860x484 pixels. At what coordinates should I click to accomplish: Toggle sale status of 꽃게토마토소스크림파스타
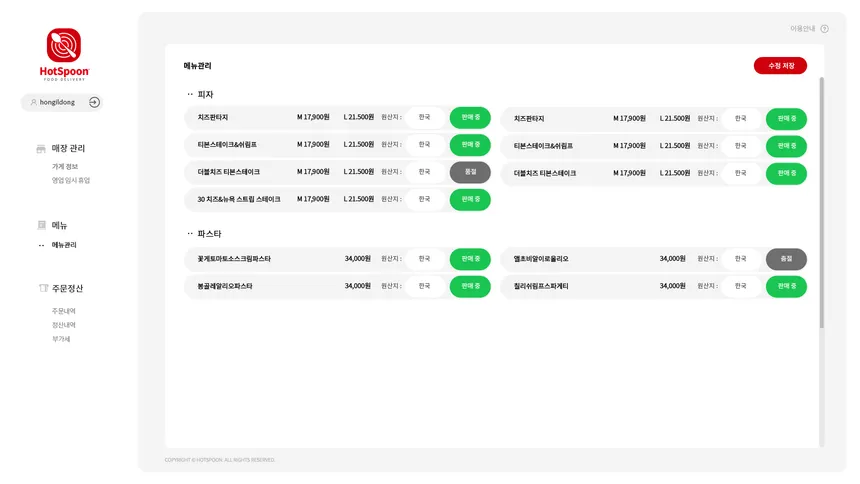point(470,258)
